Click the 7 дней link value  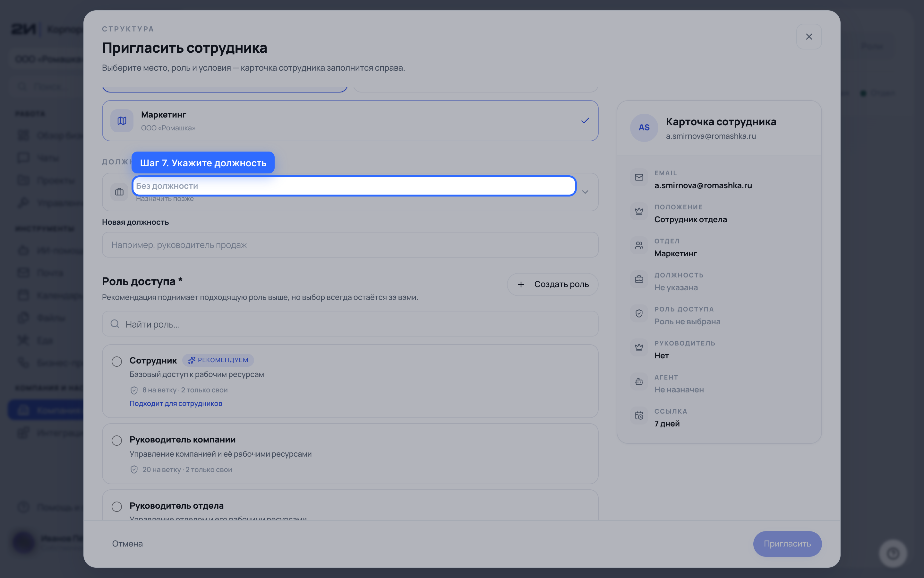pyautogui.click(x=667, y=424)
